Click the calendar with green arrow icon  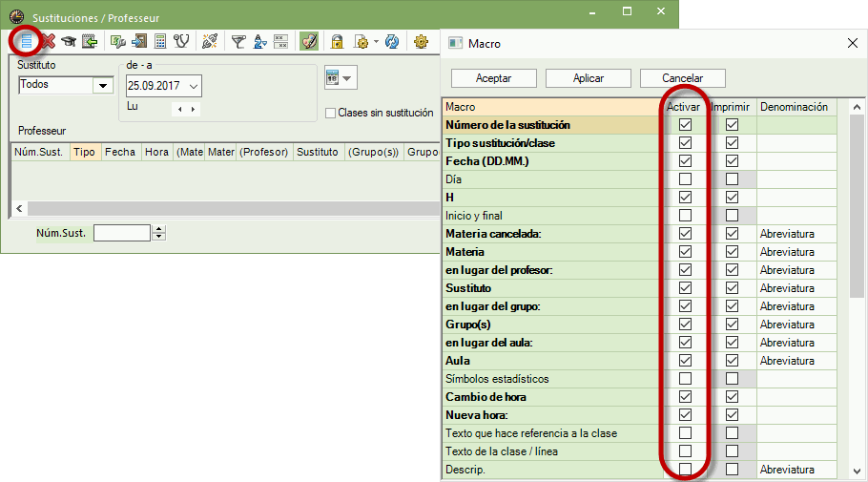pos(90,41)
